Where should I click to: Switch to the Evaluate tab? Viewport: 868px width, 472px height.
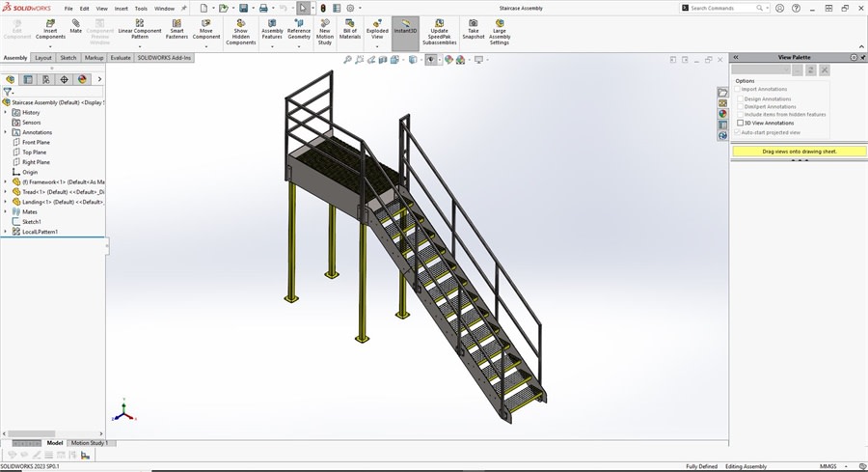tap(121, 58)
